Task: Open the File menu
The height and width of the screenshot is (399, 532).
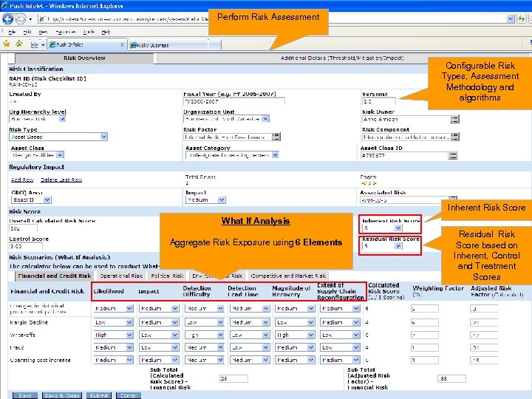Action: point(12,32)
